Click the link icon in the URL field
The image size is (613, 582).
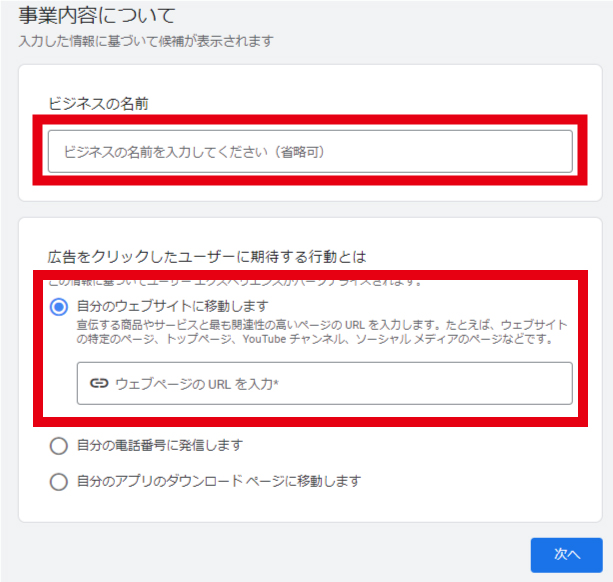[98, 383]
